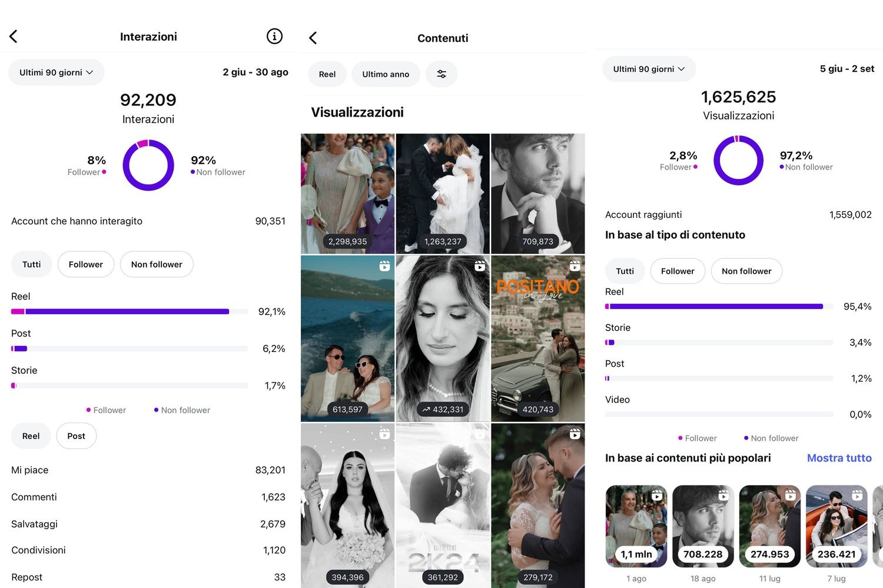This screenshot has width=883, height=588.
Task: Tap the Reel interaction bar showing 92,1%
Action: 130,311
